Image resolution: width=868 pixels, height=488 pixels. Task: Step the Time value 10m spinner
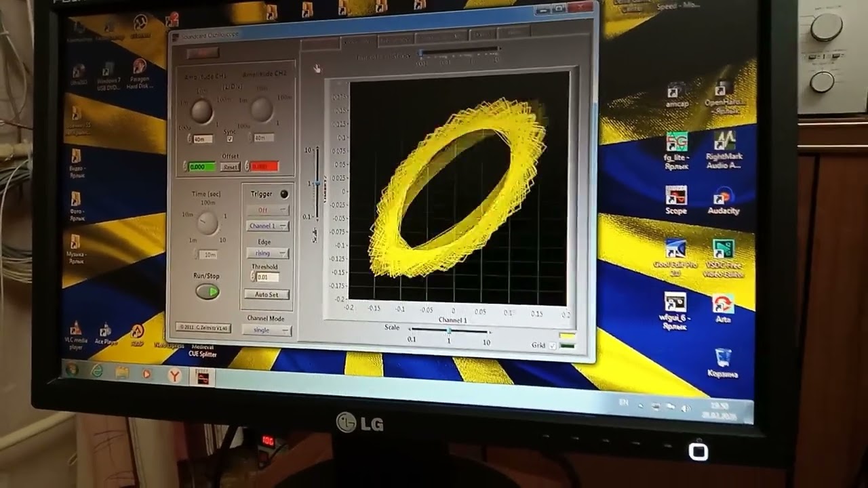(197, 255)
